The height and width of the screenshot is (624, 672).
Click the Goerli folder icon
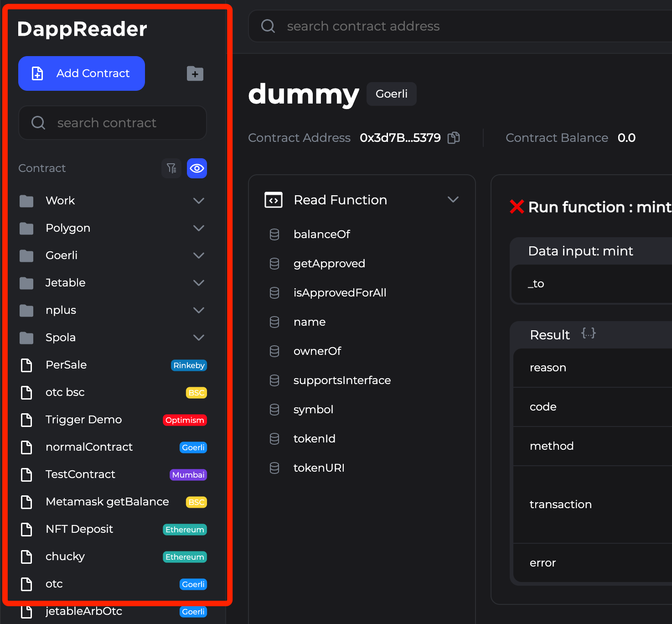pos(26,256)
